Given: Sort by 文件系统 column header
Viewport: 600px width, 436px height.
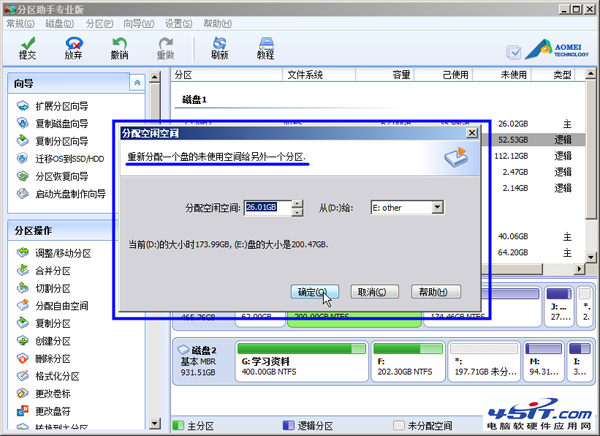Looking at the screenshot, I should 319,75.
